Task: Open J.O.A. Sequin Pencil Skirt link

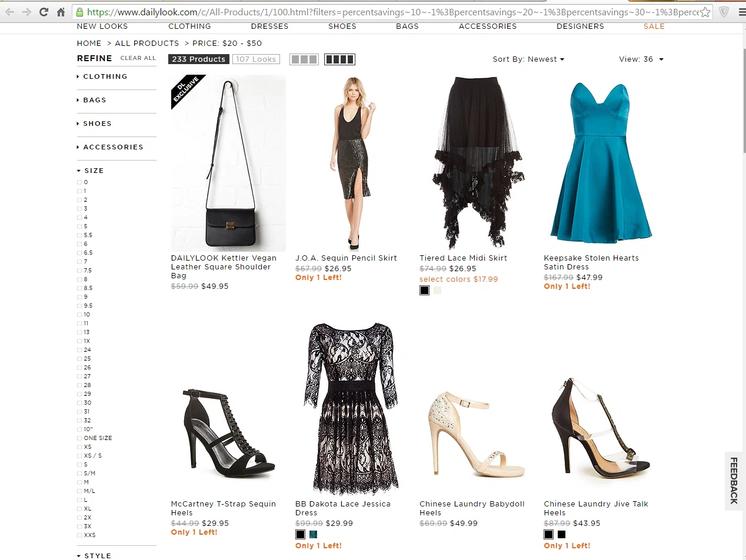Action: 346,258
